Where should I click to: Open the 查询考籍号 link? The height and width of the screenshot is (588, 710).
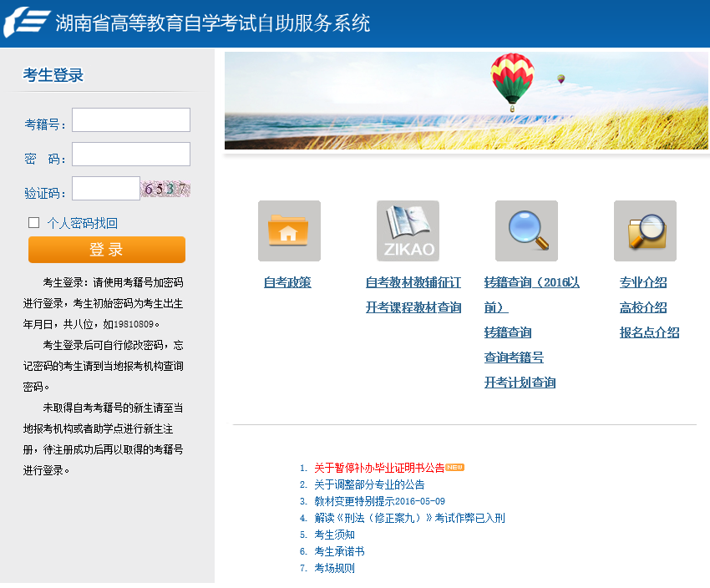click(514, 357)
